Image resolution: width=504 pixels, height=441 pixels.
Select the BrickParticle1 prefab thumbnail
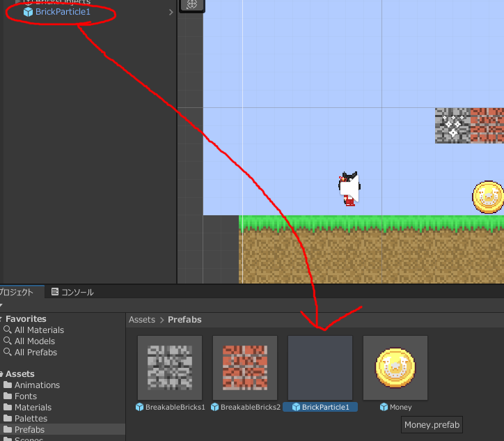tap(320, 368)
